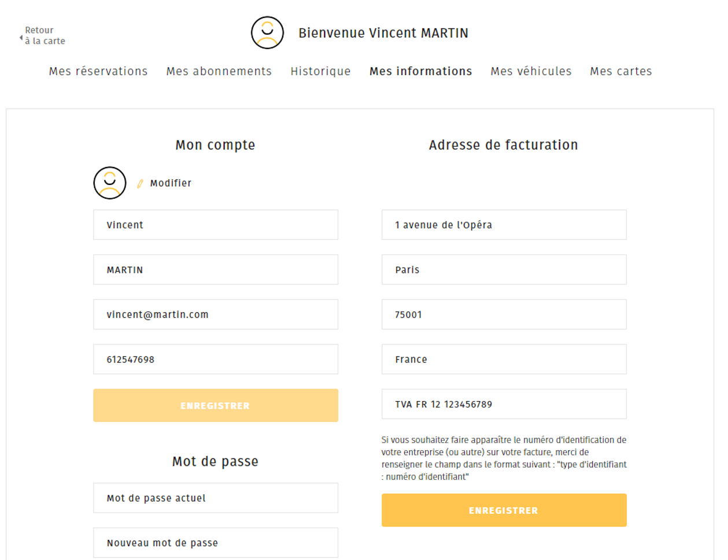Click ENREGISTRER under Adresse de facturation
Image resolution: width=728 pixels, height=560 pixels.
503,510
